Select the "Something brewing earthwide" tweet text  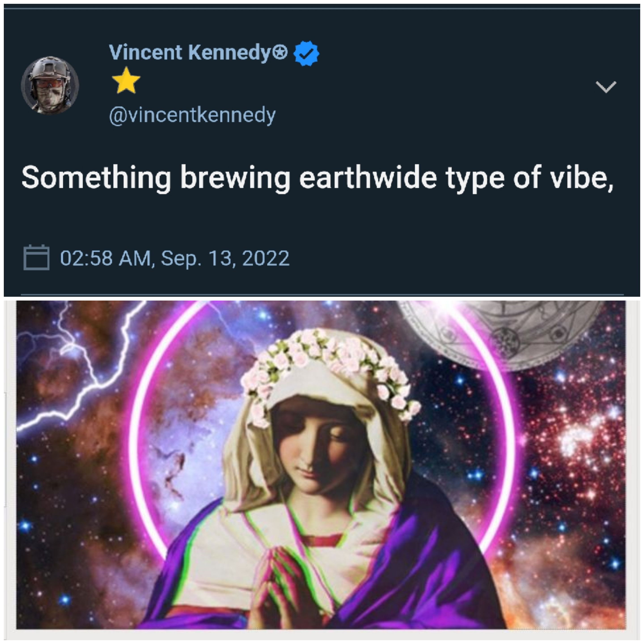(x=317, y=178)
